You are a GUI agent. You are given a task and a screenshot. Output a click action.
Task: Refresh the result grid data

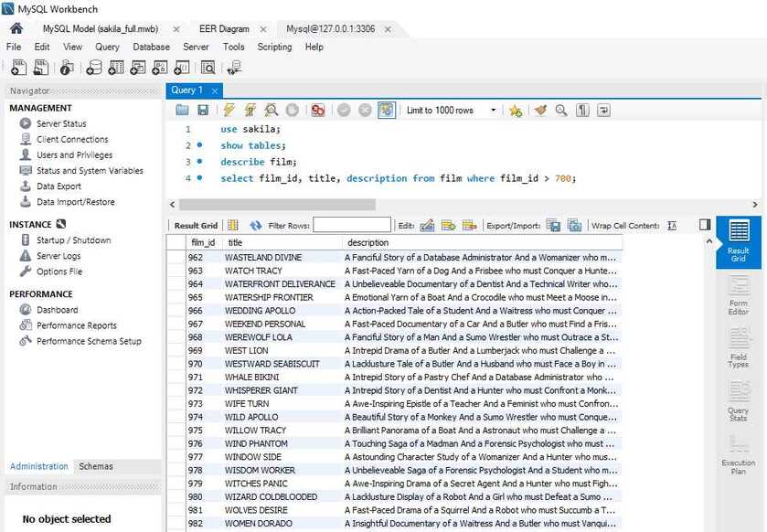pyautogui.click(x=255, y=226)
